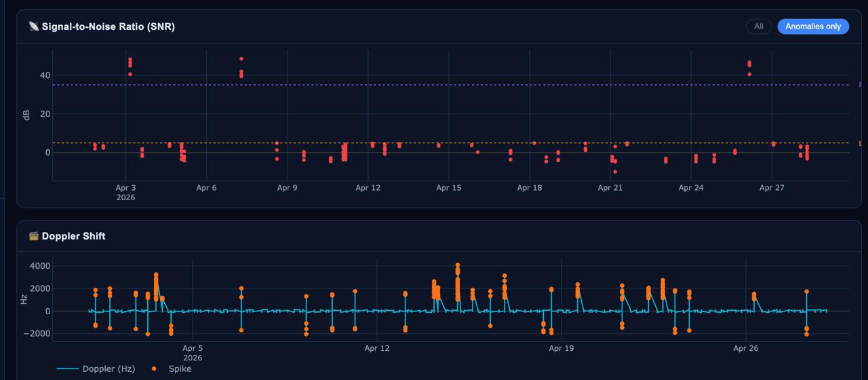Click the highest Doppler spike near 4000 Hz
The image size is (868, 380).
point(458,265)
